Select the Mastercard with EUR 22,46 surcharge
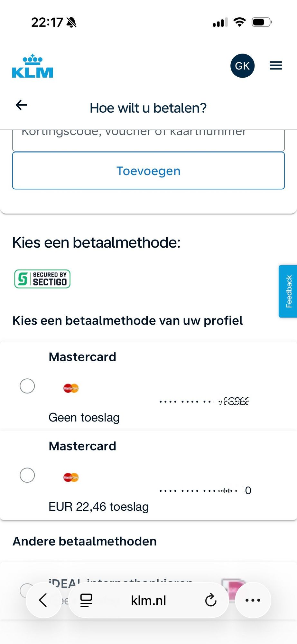The height and width of the screenshot is (644, 297). (x=27, y=475)
